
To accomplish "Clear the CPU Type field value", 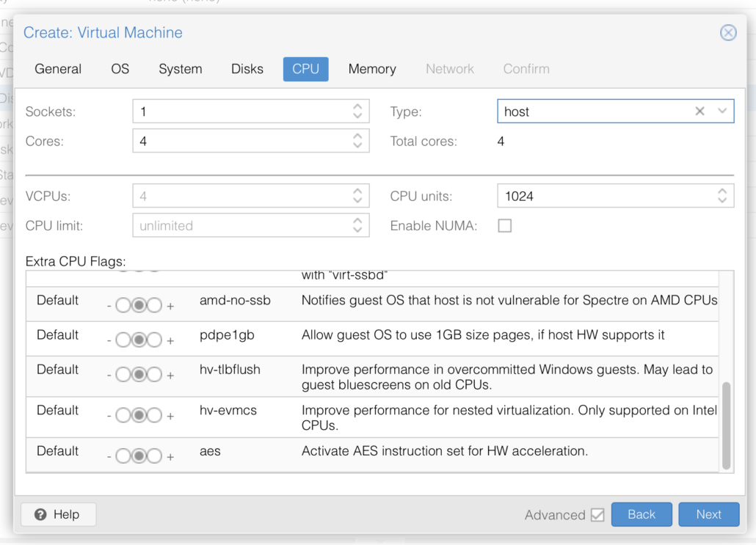I will (x=699, y=111).
